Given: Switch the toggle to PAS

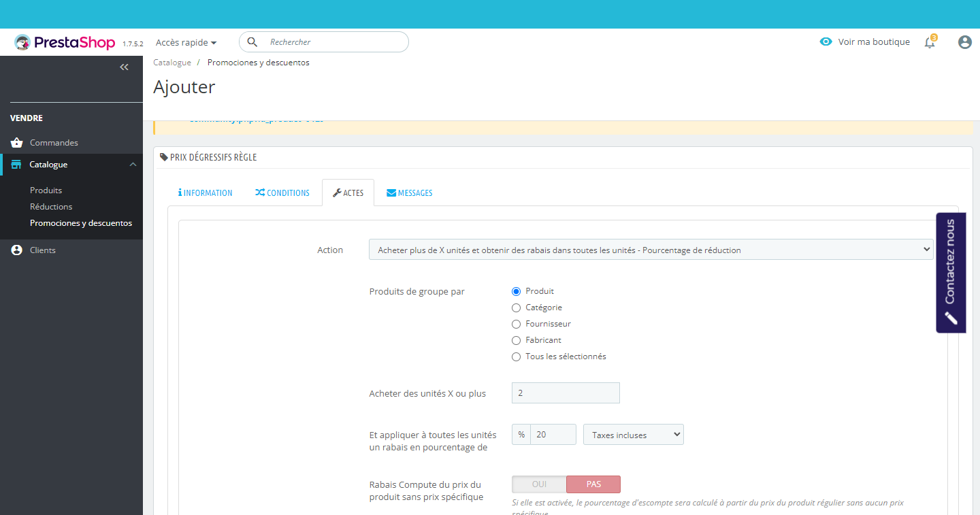Looking at the screenshot, I should coord(593,484).
